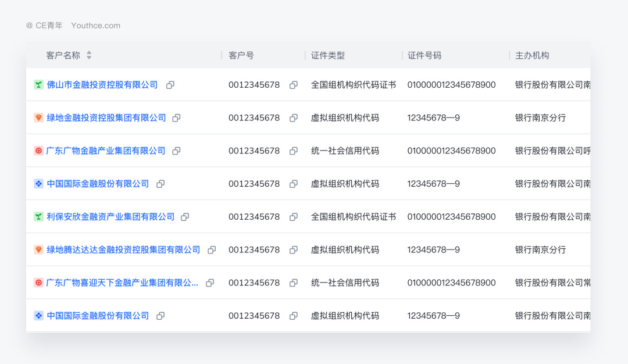Open the 绿地金融投资控股集团有限公司 customer link
Screen dimensions: 628x364
[x=106, y=117]
